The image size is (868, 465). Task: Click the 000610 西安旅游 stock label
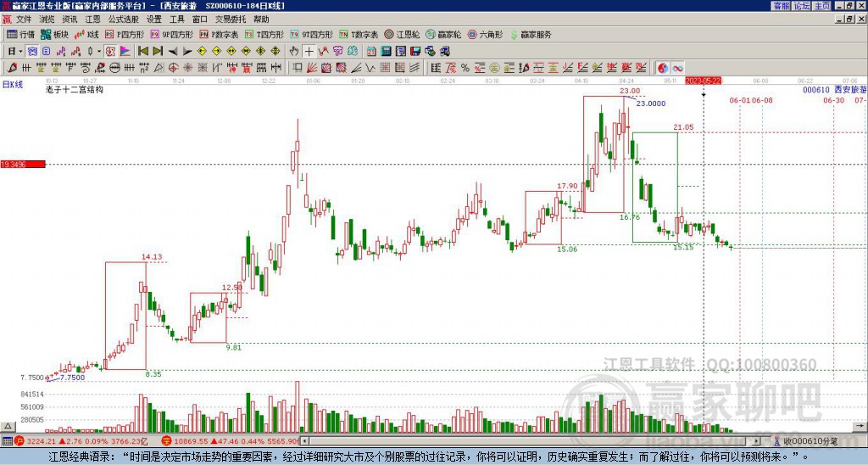[834, 89]
